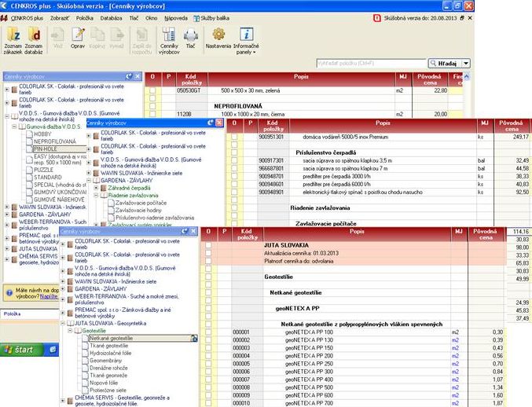Image resolution: width=532 pixels, height=407 pixels.
Task: Open the Hľadaj search dropdown arrow
Action: click(466, 62)
